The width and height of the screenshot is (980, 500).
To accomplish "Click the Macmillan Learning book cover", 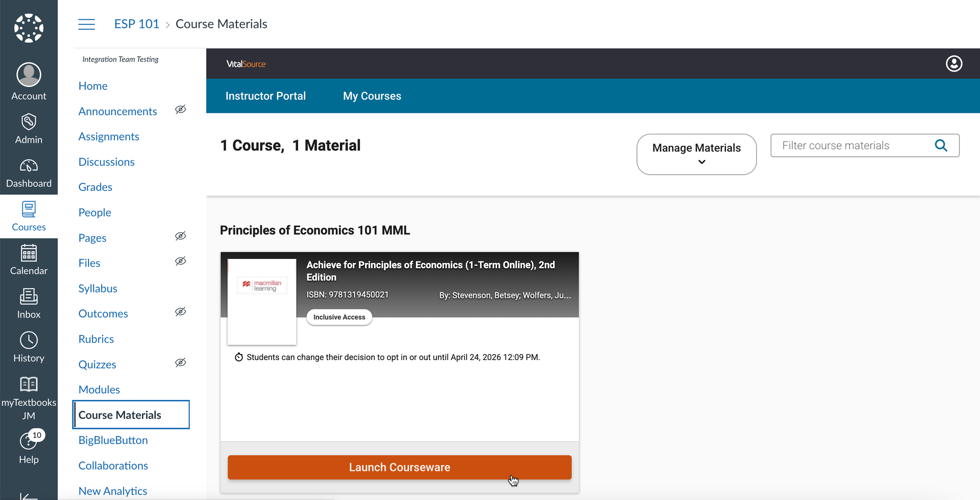I will click(262, 301).
